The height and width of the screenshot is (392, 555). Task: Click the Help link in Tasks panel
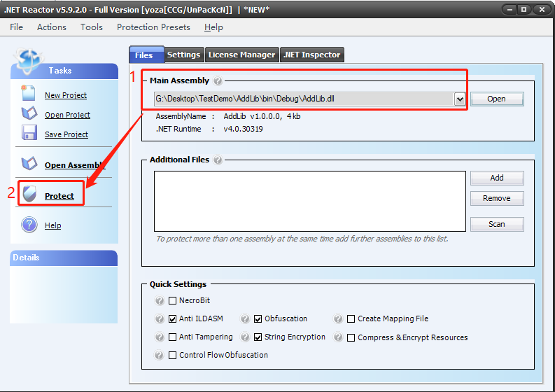[53, 225]
